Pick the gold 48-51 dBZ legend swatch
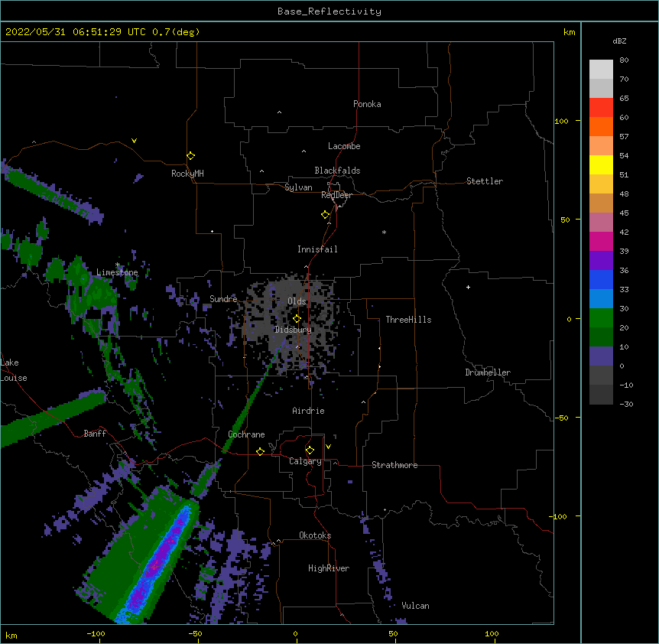 coord(601,184)
